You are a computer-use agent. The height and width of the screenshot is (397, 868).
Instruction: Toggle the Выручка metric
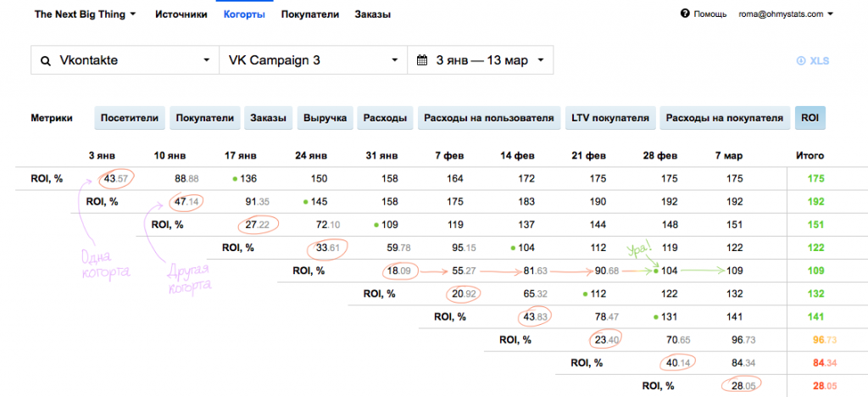325,118
